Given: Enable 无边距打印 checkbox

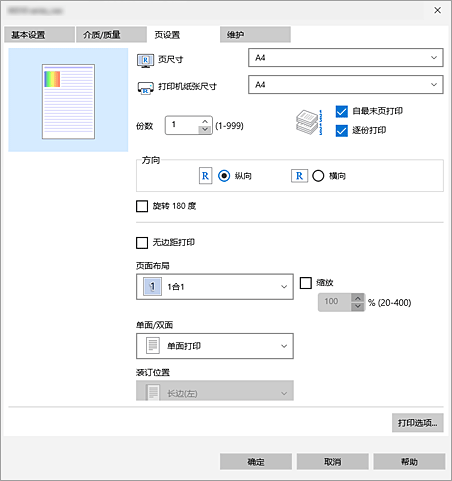Looking at the screenshot, I should tap(142, 243).
